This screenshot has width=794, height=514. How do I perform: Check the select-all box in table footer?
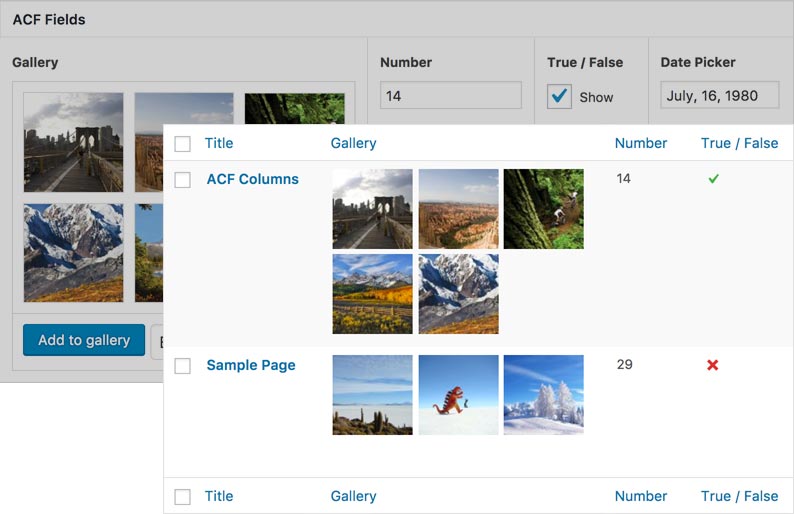[x=182, y=497]
